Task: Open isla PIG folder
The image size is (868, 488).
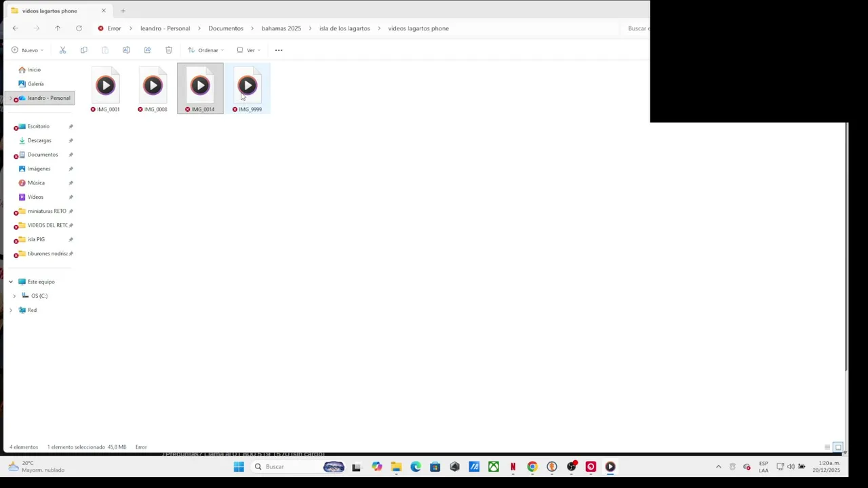Action: (x=36, y=239)
